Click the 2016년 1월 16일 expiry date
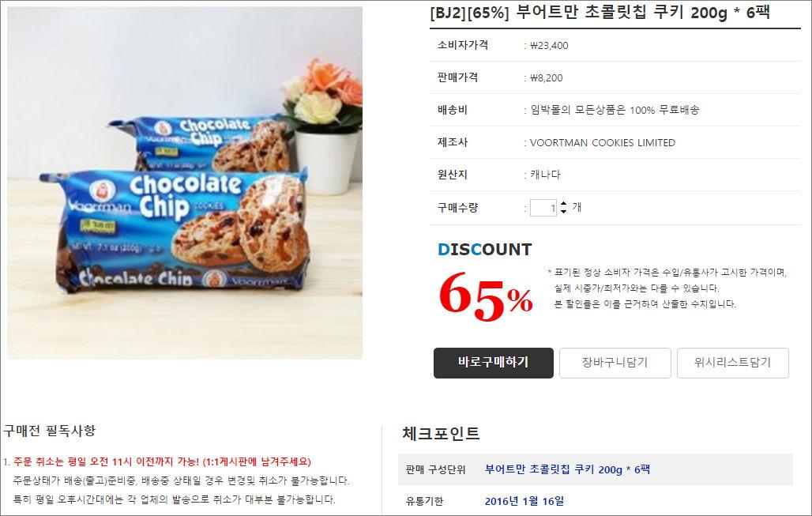The image size is (812, 516). 524,501
